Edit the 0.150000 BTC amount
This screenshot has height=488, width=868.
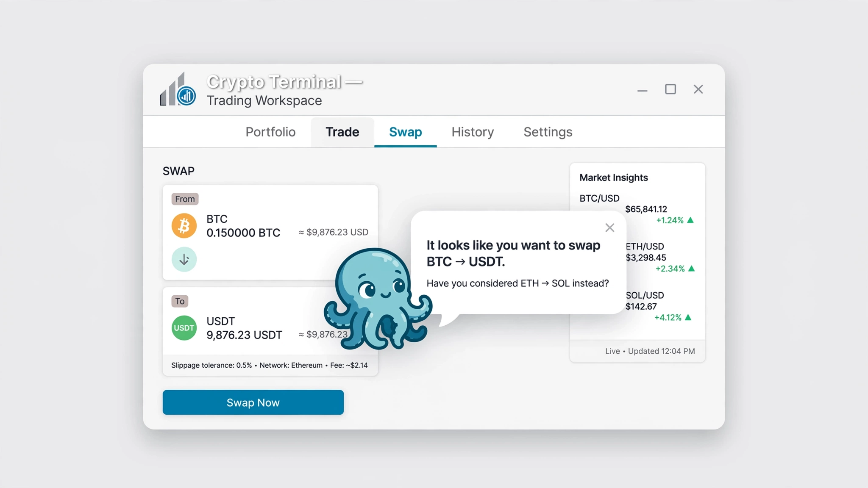[x=243, y=233]
